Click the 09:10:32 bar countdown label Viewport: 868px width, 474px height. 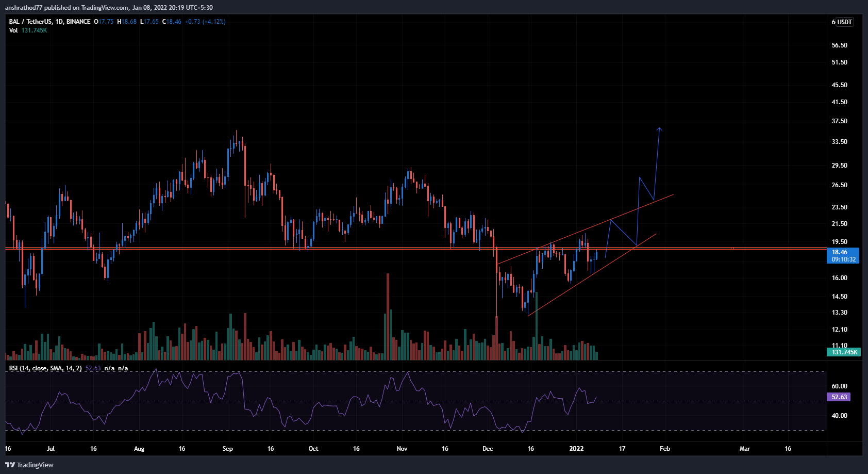coord(843,259)
